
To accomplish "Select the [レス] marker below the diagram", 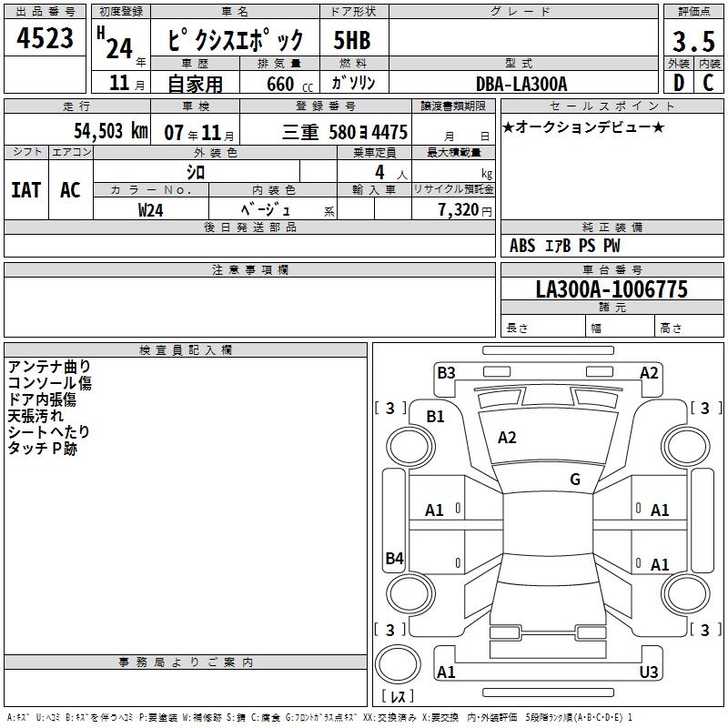I will tap(397, 698).
